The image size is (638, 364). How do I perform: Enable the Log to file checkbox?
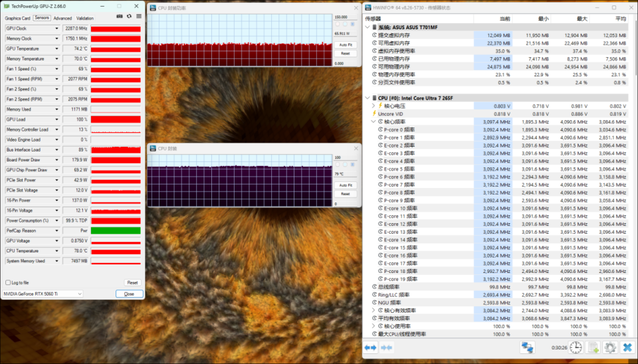(8, 282)
